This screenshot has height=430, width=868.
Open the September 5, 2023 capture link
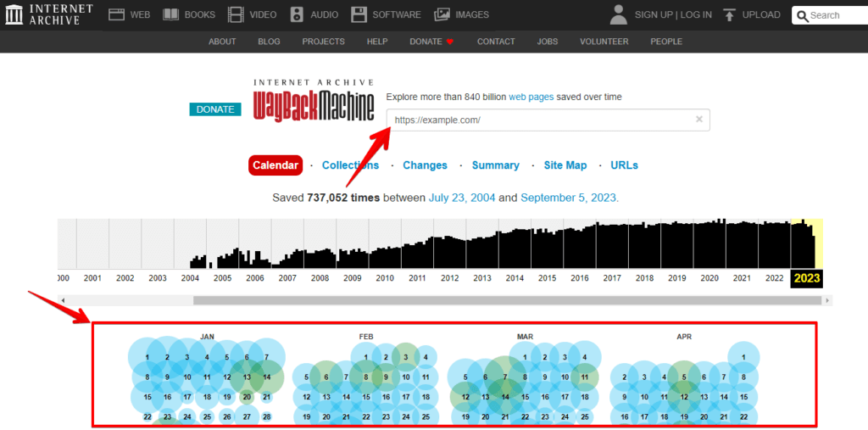(x=570, y=198)
